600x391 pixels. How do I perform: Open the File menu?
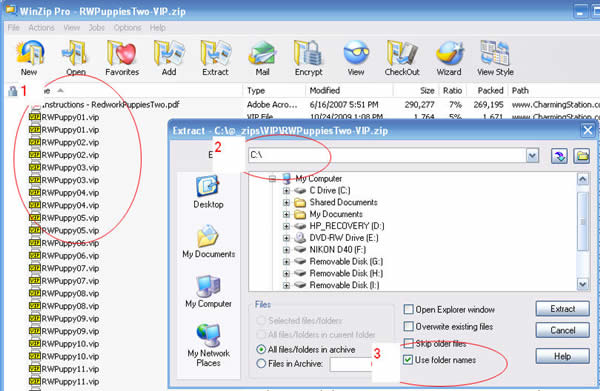click(x=13, y=28)
